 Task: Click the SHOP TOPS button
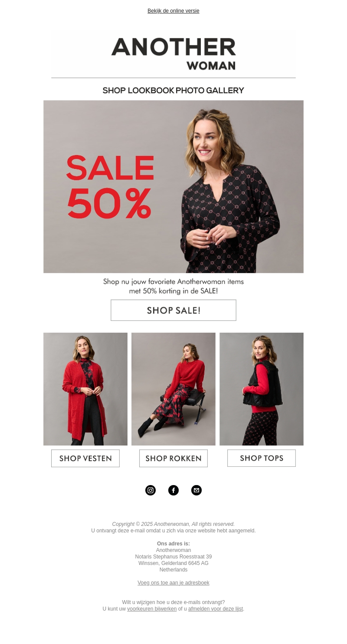coord(262,458)
